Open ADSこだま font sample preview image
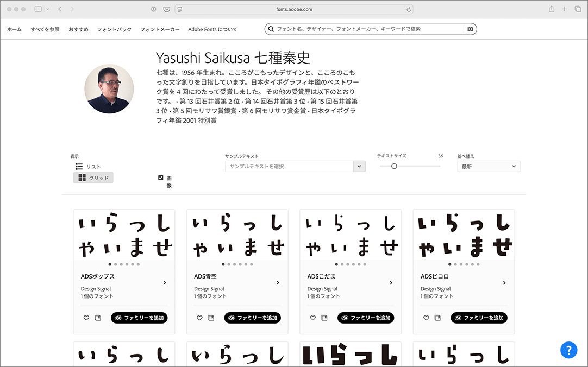 (351, 235)
